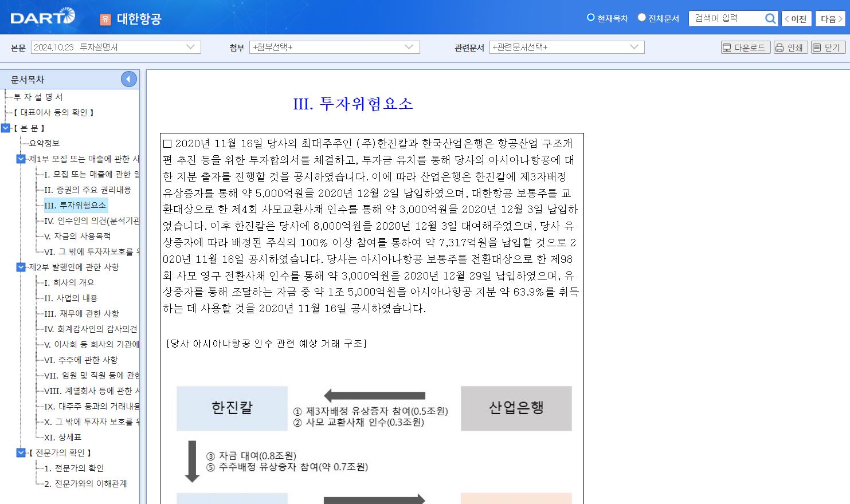
Task: Open IV. 인수인의 의견 item
Action: (91, 220)
